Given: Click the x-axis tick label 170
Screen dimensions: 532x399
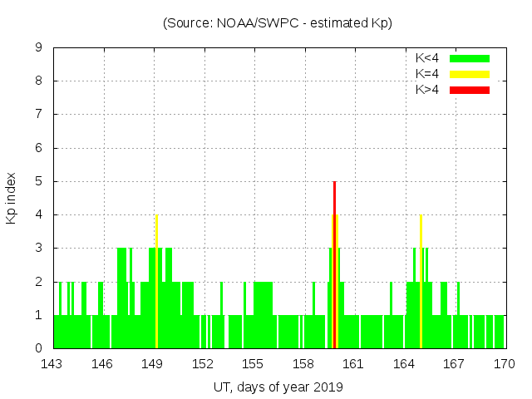Looking at the screenshot, I should pos(504,364).
